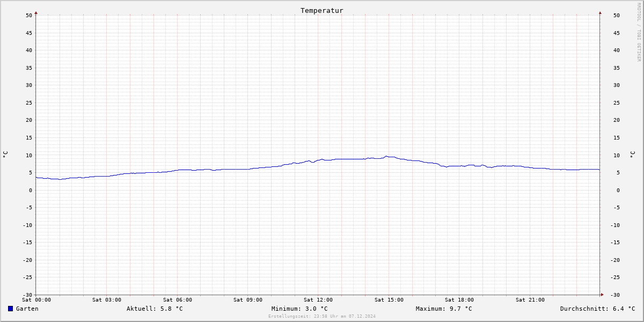Select the Maximum: 9.7 °C value

coord(444,309)
